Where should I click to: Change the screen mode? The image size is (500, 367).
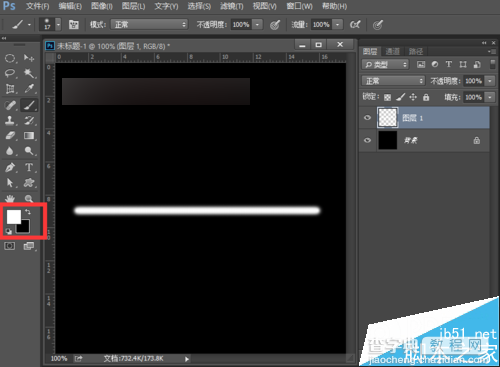coord(29,246)
